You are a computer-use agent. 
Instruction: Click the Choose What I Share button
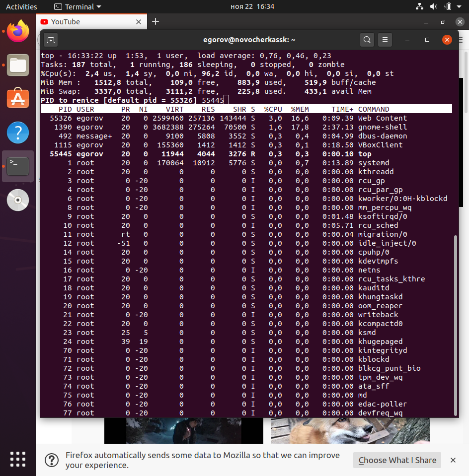[x=397, y=460]
